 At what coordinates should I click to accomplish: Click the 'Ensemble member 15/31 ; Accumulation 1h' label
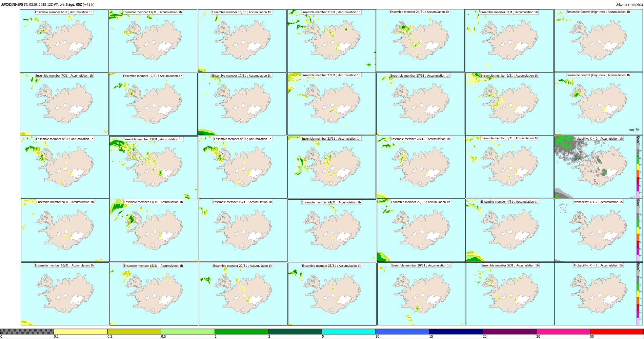[153, 266]
